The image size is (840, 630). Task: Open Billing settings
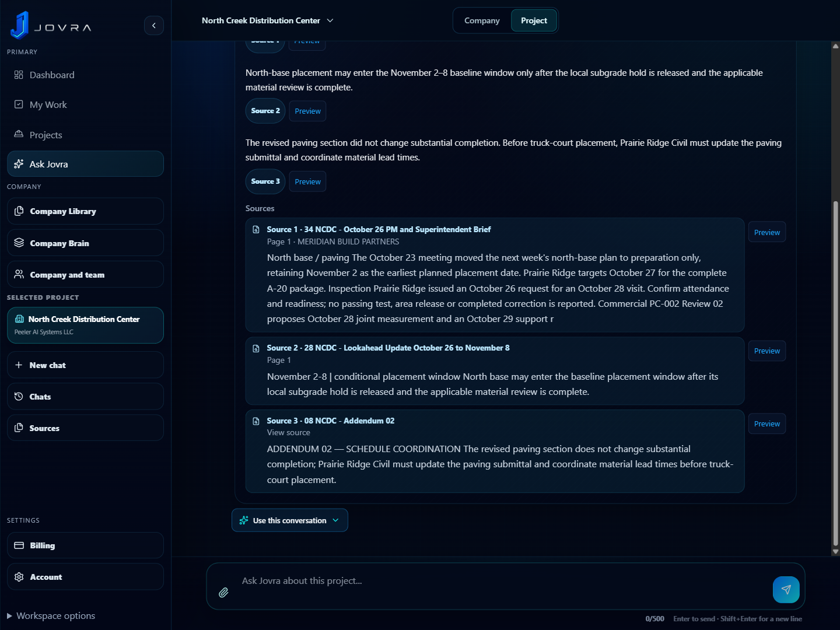tap(85, 545)
